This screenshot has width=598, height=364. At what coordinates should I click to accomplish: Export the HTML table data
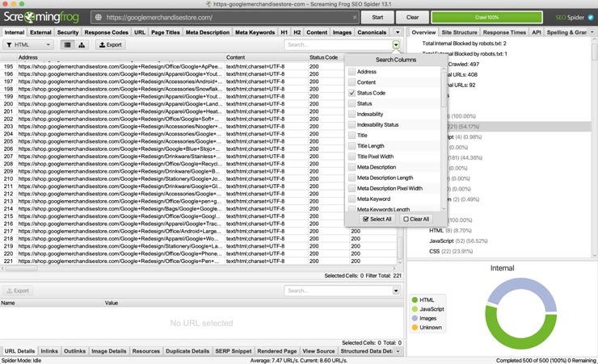pyautogui.click(x=110, y=45)
